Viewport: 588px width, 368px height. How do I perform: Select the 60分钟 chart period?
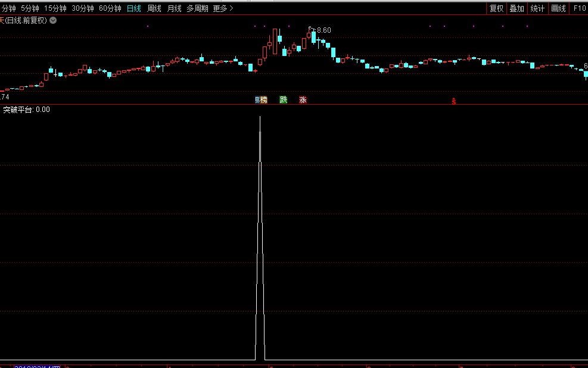[x=110, y=8]
